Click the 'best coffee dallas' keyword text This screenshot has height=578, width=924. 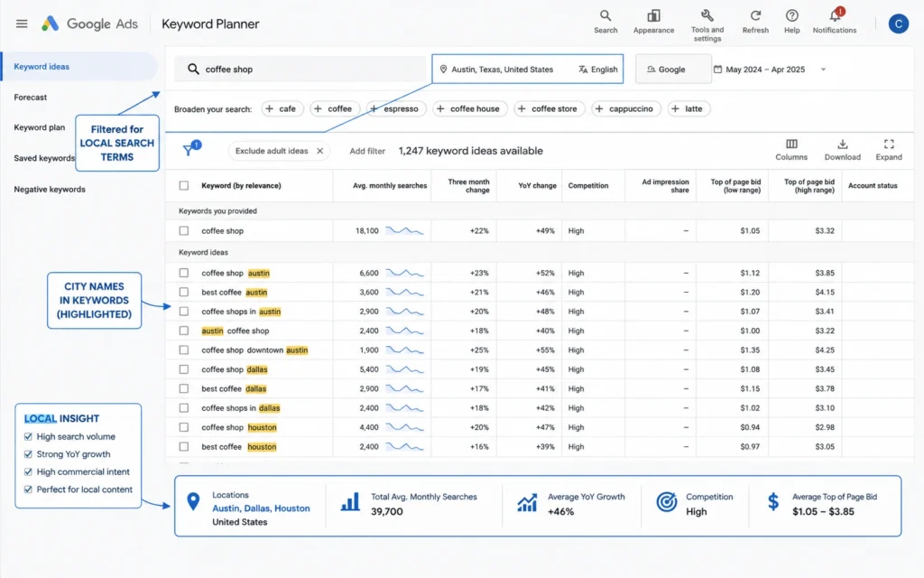(234, 388)
